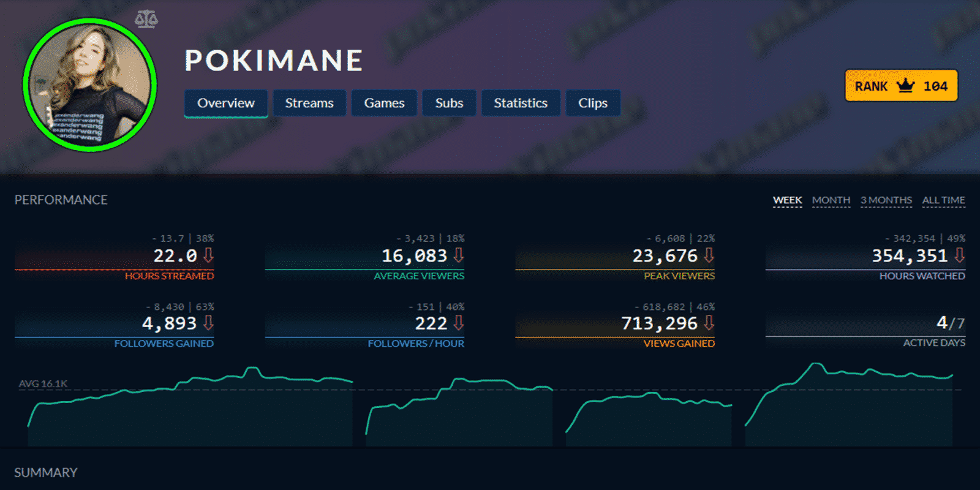Select the ALL TIME range
980x490 pixels.
pos(944,200)
